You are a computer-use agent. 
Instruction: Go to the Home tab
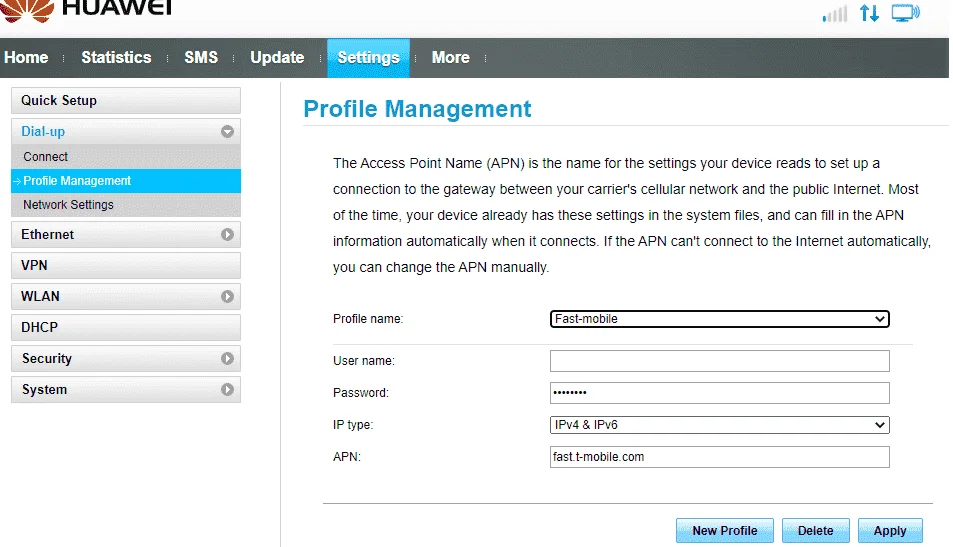(26, 58)
